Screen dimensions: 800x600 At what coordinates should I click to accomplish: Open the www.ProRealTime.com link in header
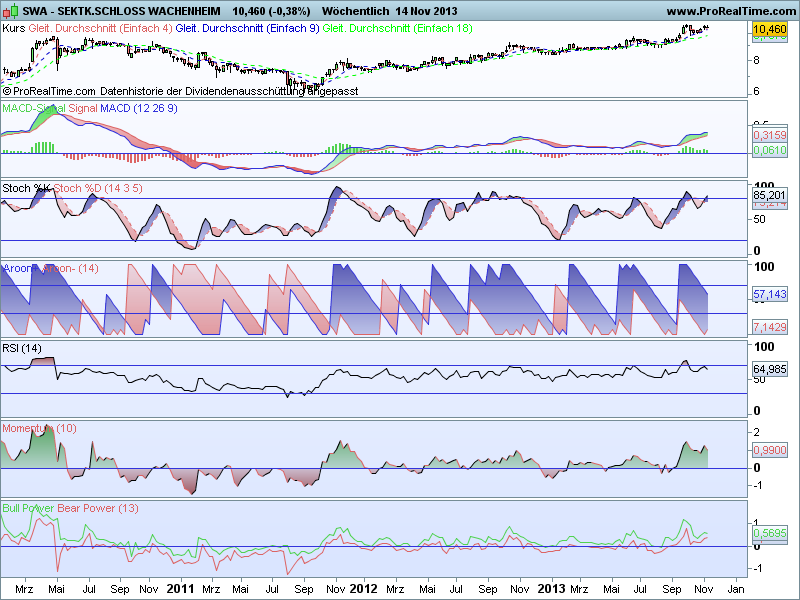(732, 11)
